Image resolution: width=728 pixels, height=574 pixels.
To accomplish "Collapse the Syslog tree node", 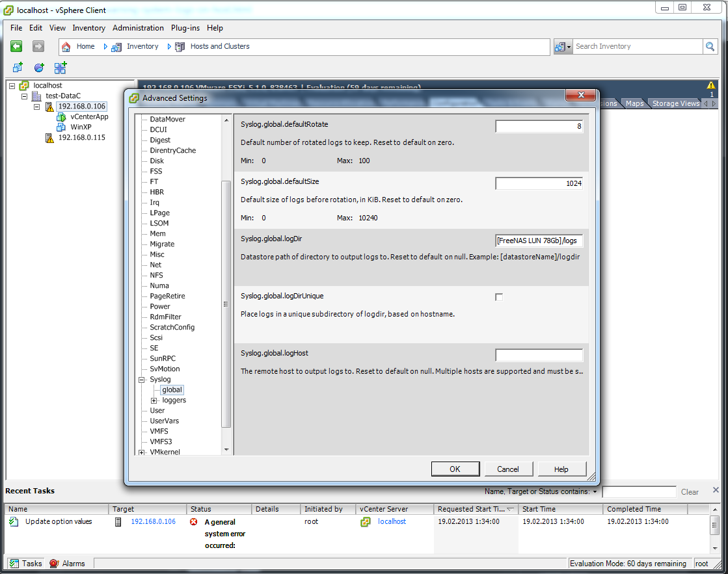I will point(142,380).
